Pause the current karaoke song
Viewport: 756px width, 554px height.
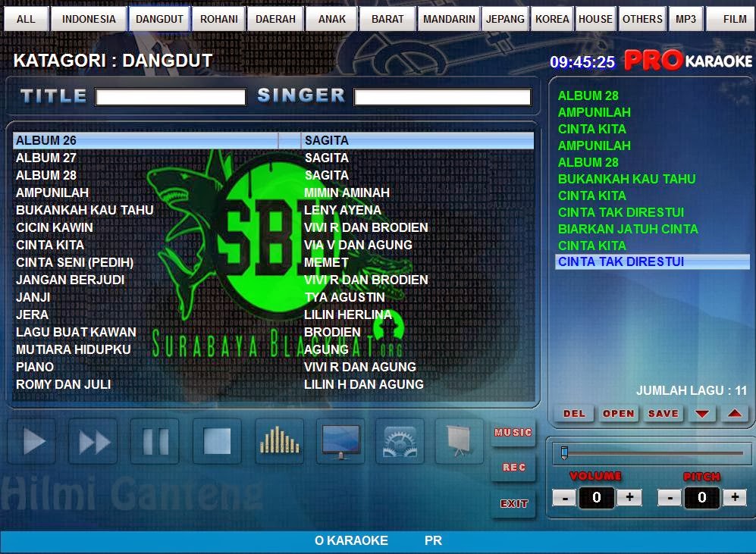[x=155, y=440]
